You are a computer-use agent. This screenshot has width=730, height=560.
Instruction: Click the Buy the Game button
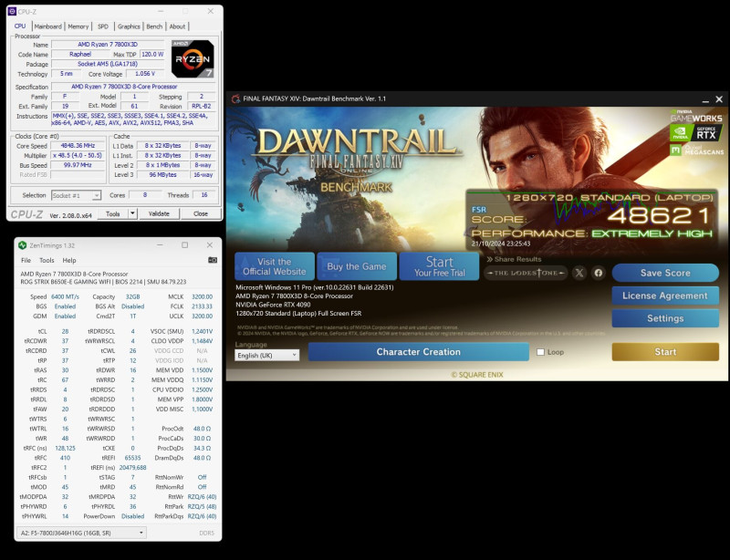pos(357,266)
